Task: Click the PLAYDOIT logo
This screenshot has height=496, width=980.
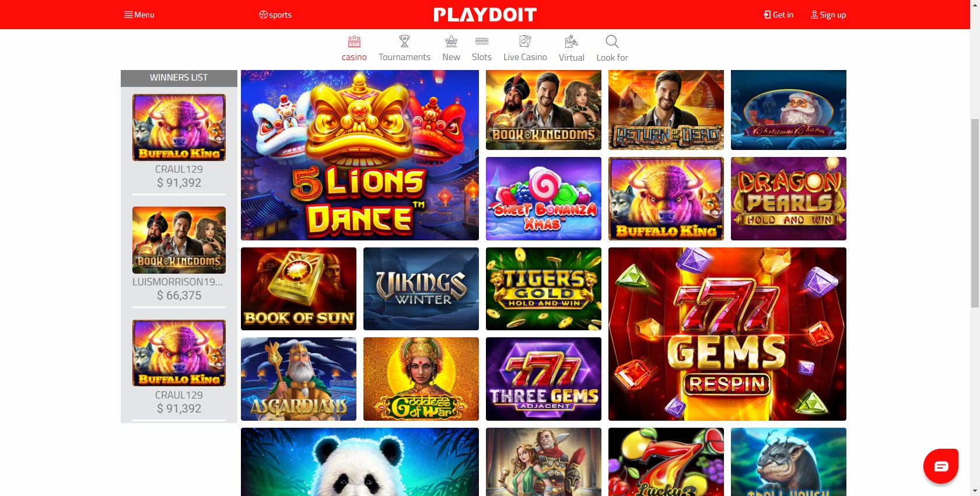Action: pyautogui.click(x=485, y=15)
